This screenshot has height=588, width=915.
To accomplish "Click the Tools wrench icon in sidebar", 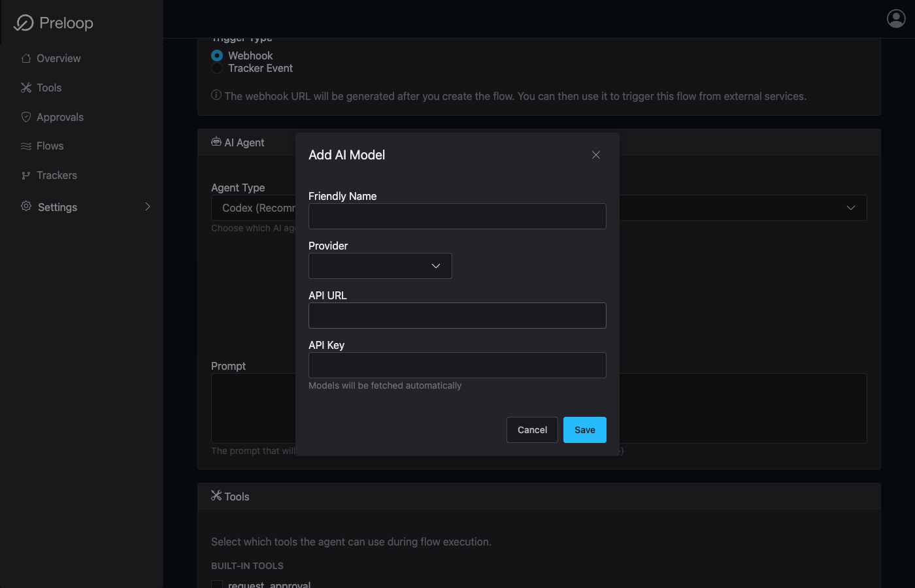I will click(25, 88).
